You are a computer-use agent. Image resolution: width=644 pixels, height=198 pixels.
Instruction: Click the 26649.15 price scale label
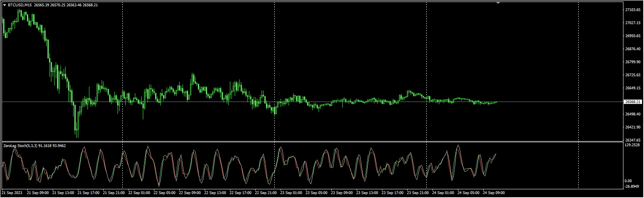click(x=632, y=88)
